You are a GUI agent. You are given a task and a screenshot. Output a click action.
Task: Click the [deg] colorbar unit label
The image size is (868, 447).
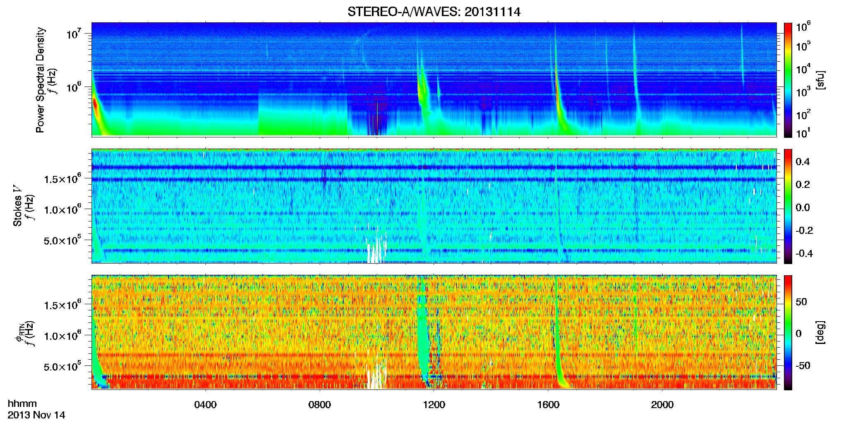[821, 332]
